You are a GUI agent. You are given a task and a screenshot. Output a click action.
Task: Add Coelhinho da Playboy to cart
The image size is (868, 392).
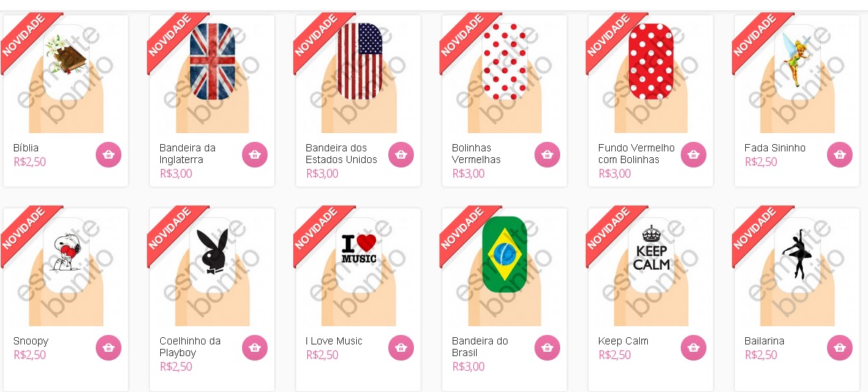point(254,347)
